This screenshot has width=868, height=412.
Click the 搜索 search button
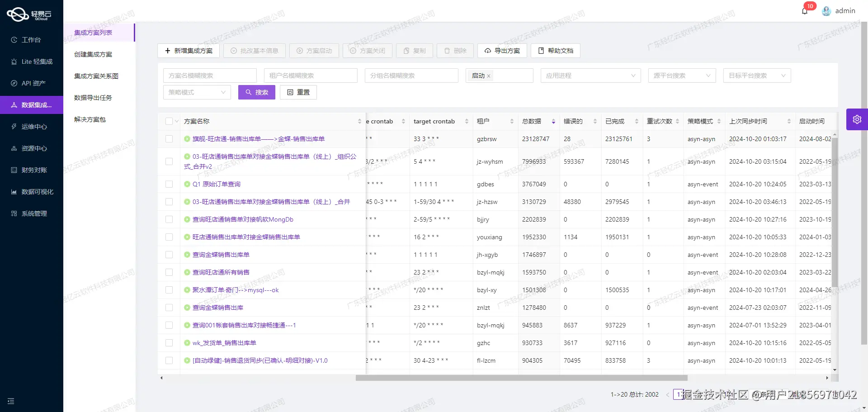257,92
